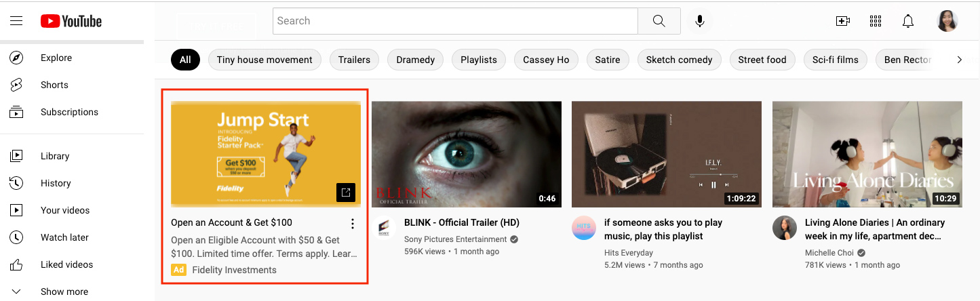Screen dimensions: 980x301
Task: Open the YouTube apps grid
Action: (x=876, y=21)
